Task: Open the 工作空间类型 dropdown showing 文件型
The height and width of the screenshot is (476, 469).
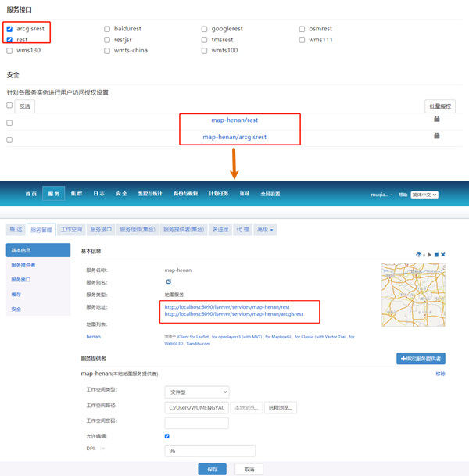Action: point(196,392)
